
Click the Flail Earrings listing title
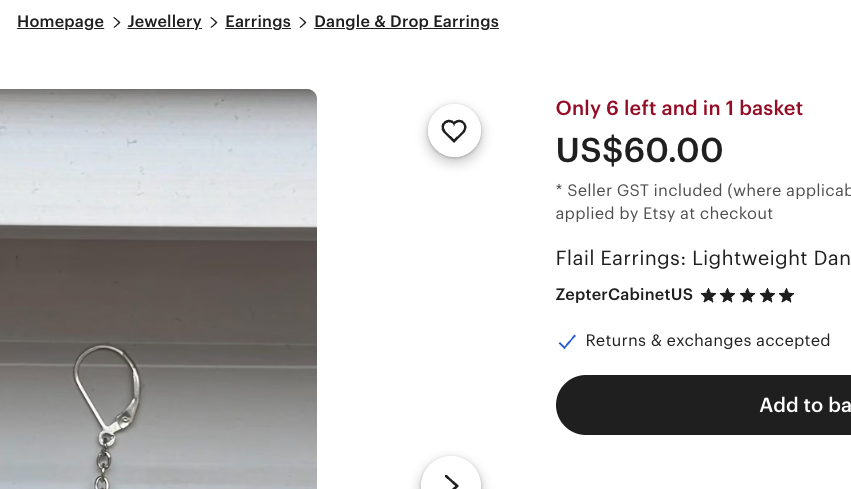pos(702,259)
